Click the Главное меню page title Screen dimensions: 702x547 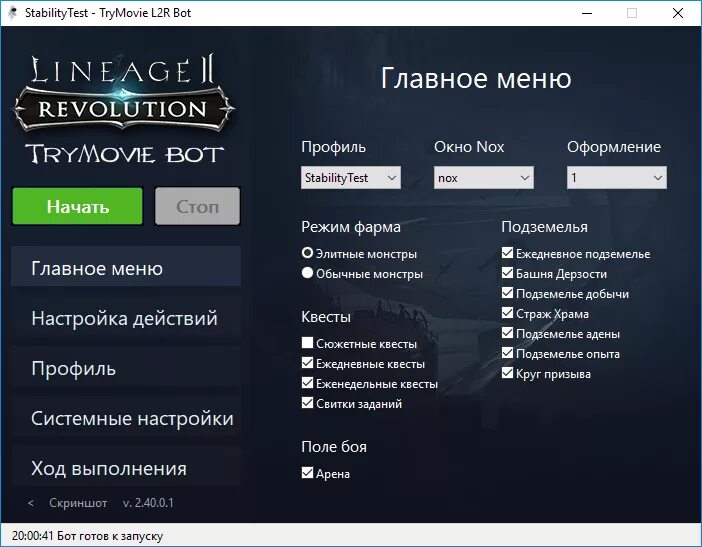click(476, 78)
